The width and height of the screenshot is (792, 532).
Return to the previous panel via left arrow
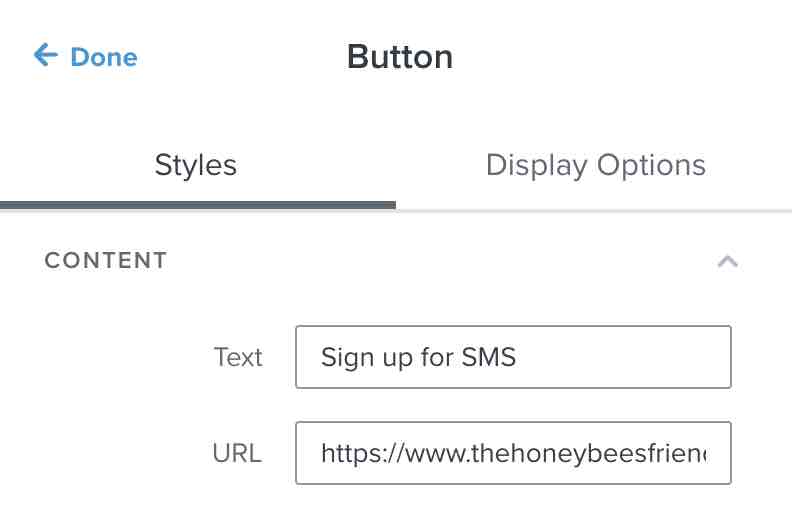pyautogui.click(x=45, y=55)
